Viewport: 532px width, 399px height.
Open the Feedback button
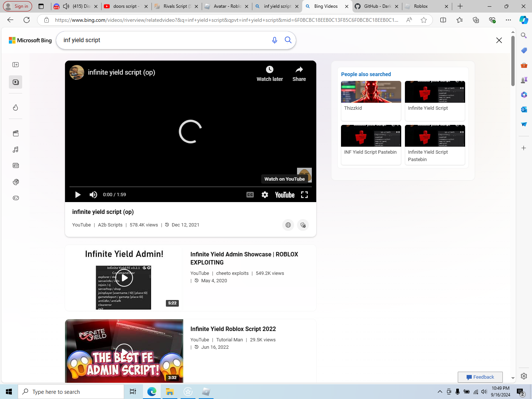pos(480,377)
